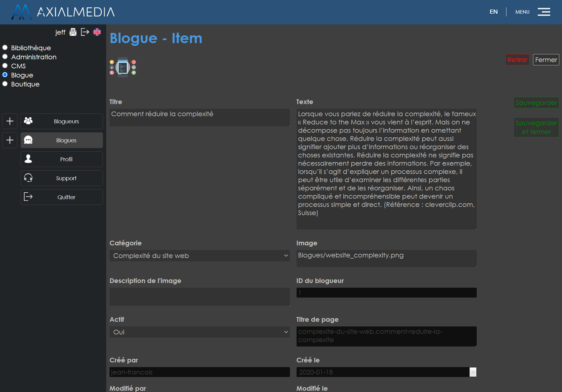This screenshot has width=562, height=392.
Task: Open the hamburger menu icon
Action: (x=544, y=12)
